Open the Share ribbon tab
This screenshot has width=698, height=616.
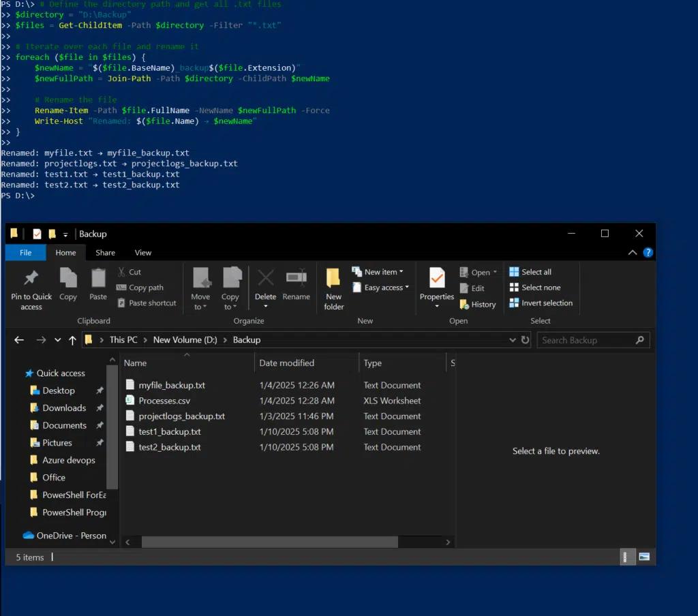click(105, 252)
